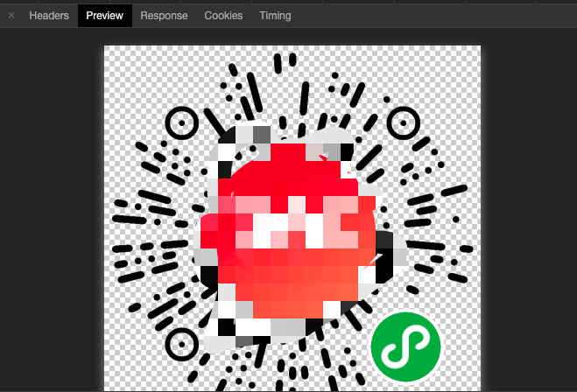Close the request details panel
The image size is (577, 392).
tap(11, 16)
